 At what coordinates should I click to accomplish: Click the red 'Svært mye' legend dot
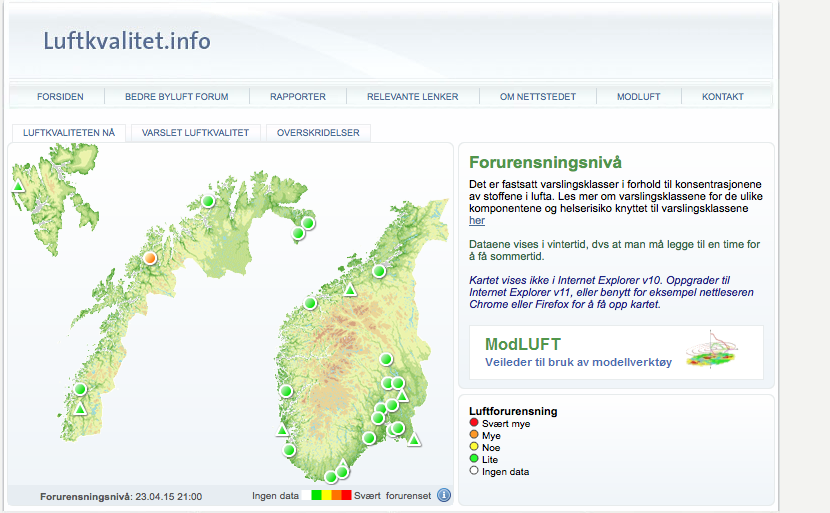pos(475,424)
